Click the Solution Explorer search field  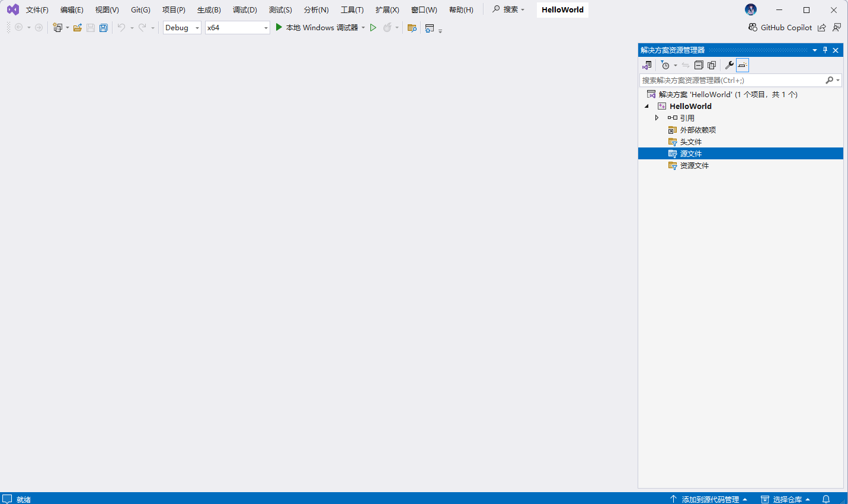[732, 80]
